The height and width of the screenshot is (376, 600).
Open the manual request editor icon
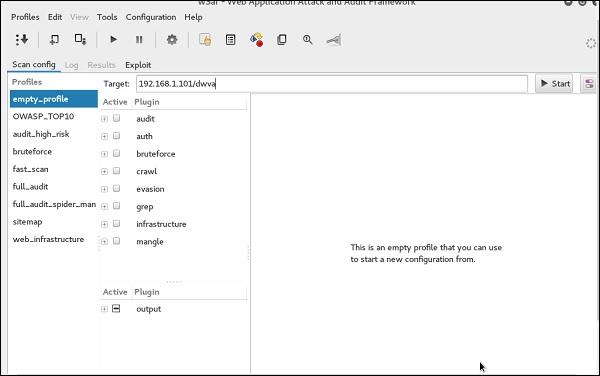(205, 39)
